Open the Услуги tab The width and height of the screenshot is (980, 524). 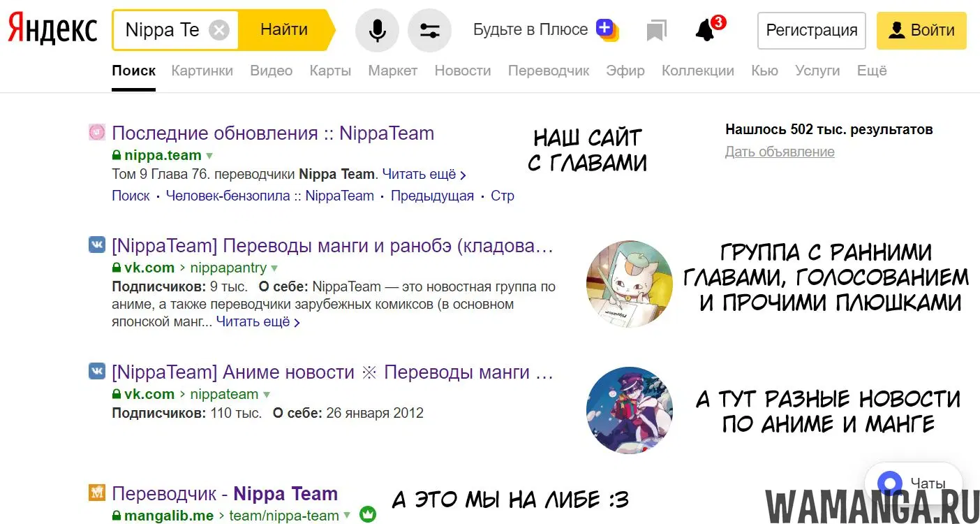[817, 71]
